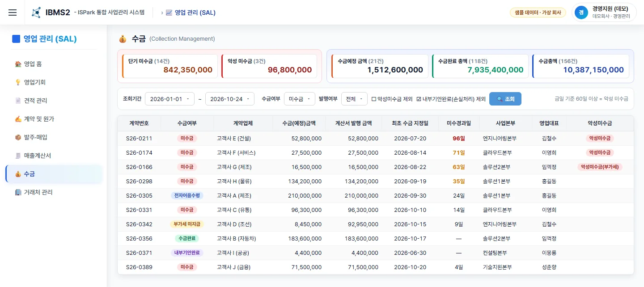
Task: Click the 조회 search button
Action: (x=505, y=99)
